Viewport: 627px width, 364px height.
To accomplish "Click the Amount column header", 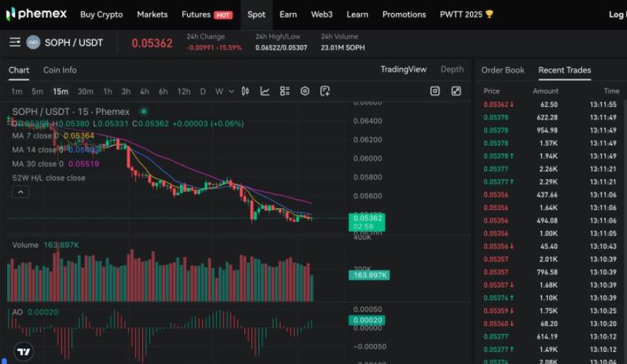I will point(546,91).
